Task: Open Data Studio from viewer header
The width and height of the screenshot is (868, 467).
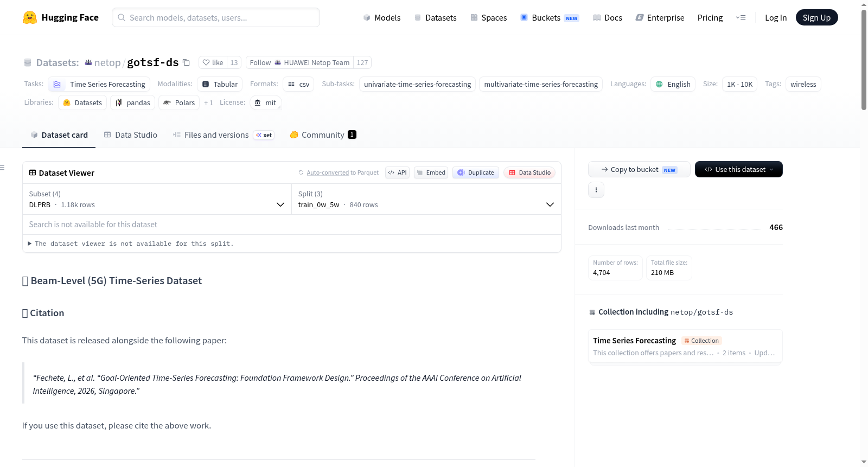Action: (x=529, y=172)
